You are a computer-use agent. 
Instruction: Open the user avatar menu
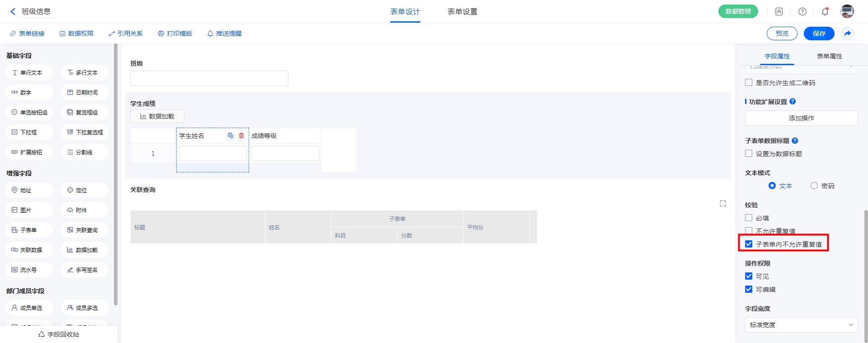point(847,12)
